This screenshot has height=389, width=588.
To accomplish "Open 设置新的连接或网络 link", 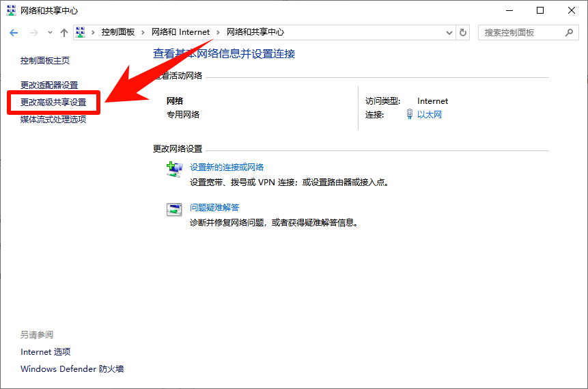I will pyautogui.click(x=227, y=167).
